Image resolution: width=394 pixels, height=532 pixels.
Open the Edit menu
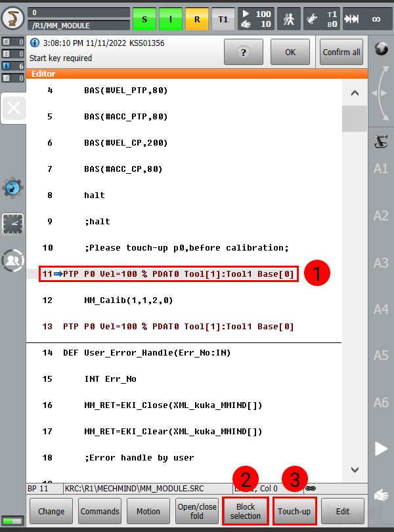coord(343,511)
